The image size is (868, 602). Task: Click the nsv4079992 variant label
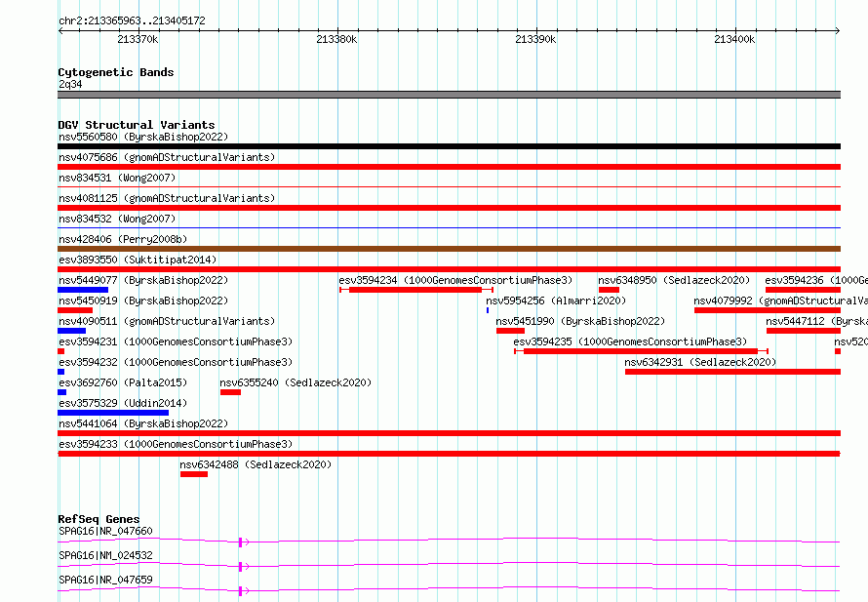780,301
